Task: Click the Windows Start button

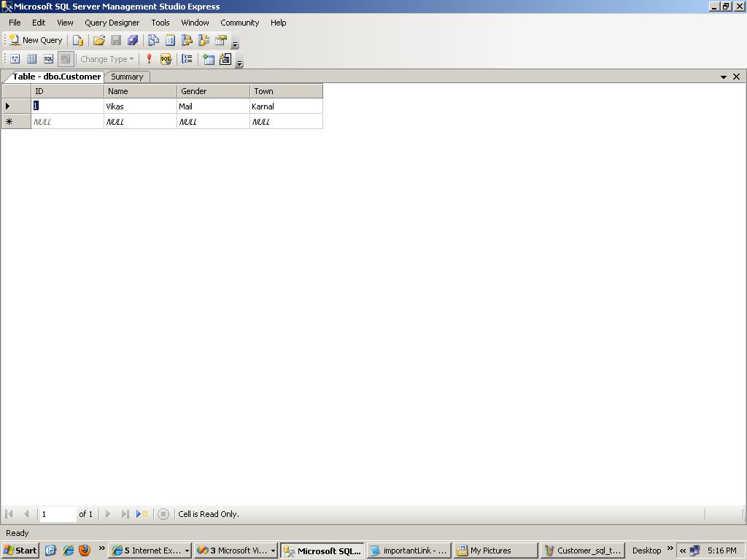Action: pos(20,551)
